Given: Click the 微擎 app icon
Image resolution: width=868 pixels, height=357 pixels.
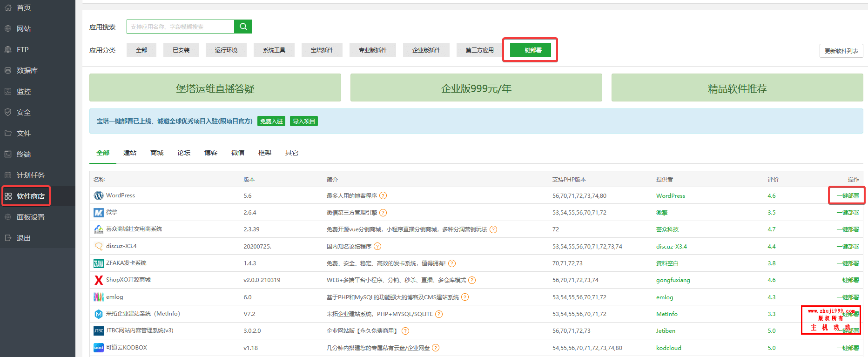Looking at the screenshot, I should tap(99, 213).
